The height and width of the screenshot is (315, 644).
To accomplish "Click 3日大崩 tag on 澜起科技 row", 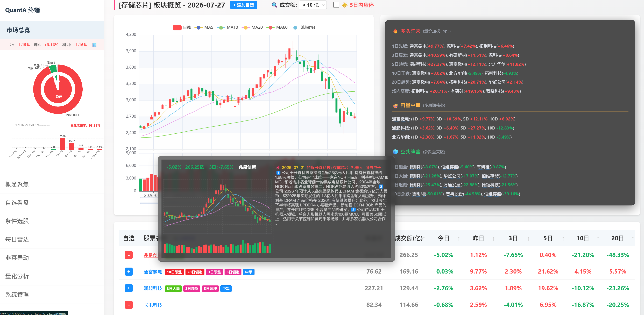I will tap(173, 289).
